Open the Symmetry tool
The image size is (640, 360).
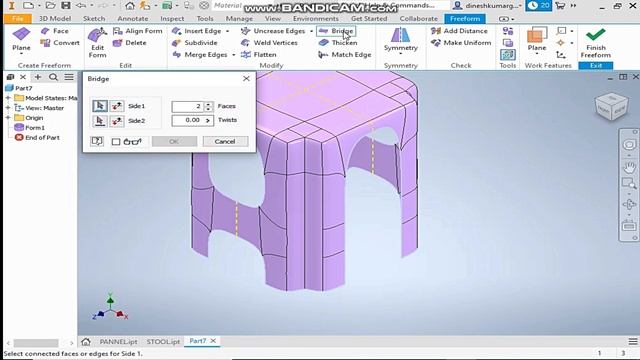400,38
